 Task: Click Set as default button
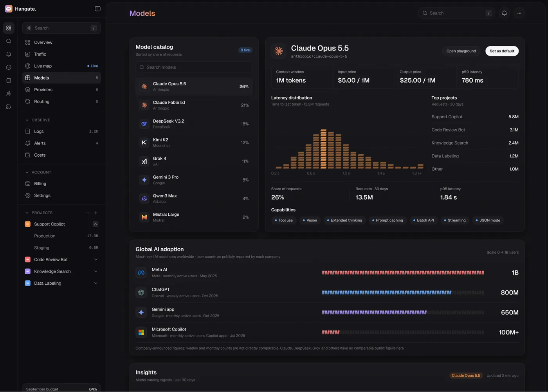502,51
